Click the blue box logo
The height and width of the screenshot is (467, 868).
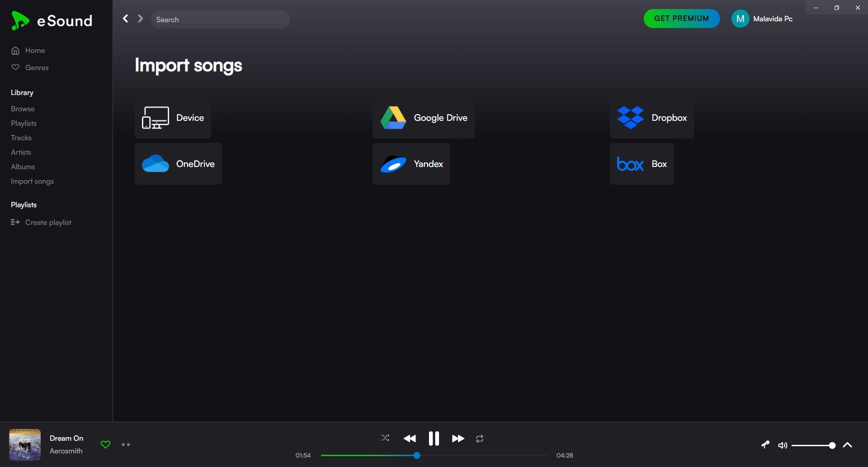[x=630, y=164]
